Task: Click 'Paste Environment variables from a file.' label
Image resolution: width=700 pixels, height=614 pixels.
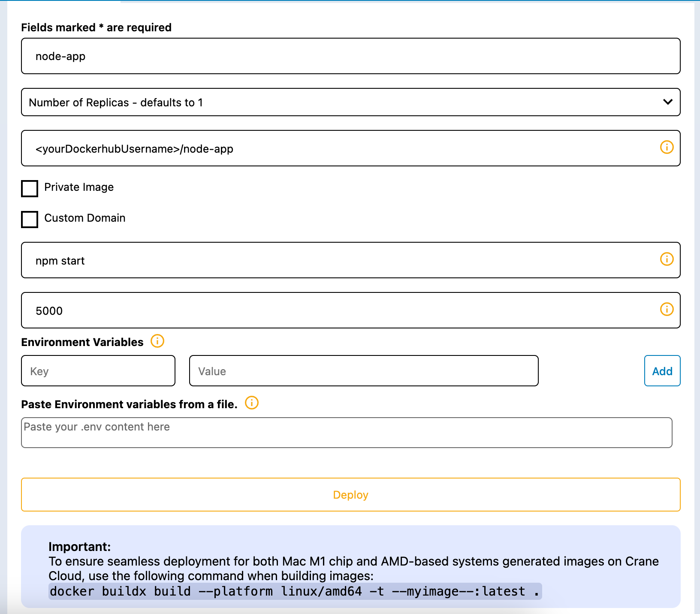Action: coord(129,404)
